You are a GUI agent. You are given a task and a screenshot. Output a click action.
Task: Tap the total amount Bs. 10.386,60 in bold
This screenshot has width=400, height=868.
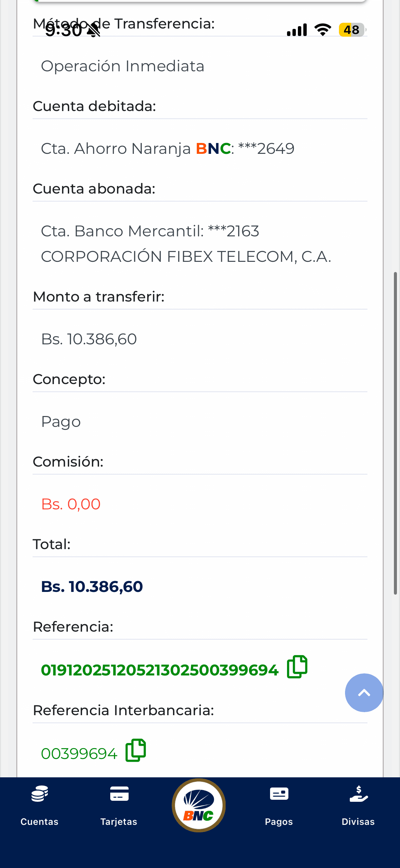[92, 586]
